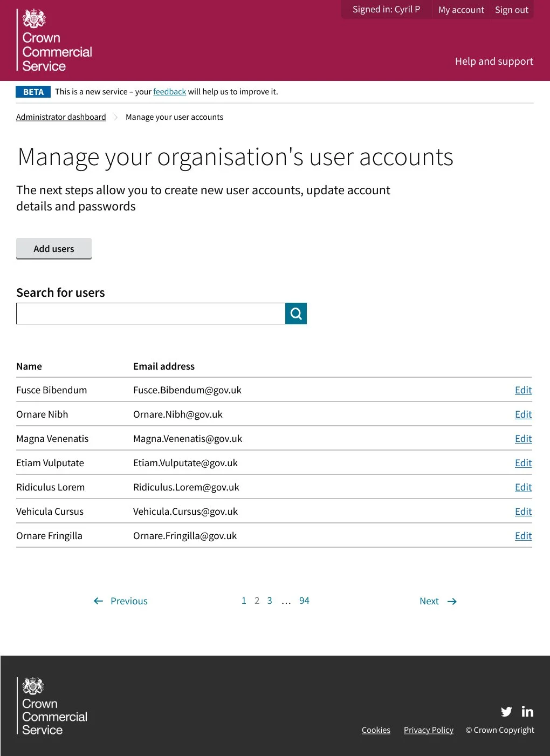Open the Twitter icon in the footer

click(506, 712)
